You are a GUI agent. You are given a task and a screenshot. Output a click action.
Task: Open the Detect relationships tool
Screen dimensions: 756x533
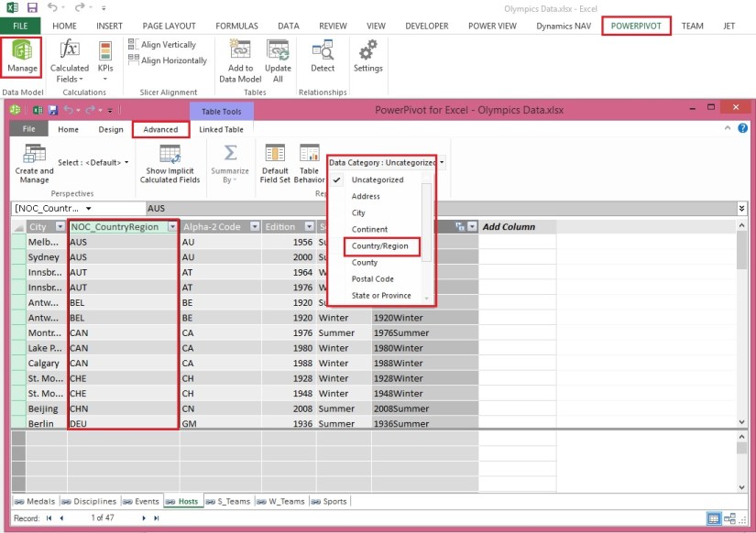click(323, 60)
